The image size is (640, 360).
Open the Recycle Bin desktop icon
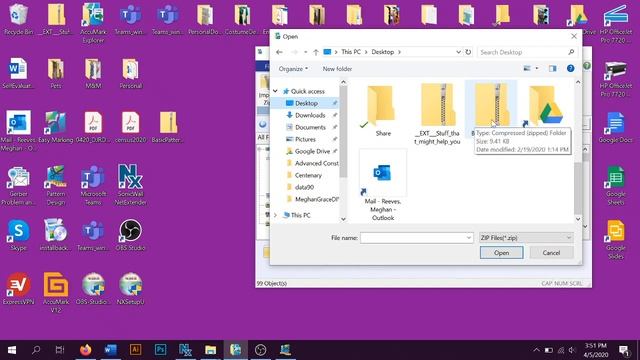pos(18,19)
